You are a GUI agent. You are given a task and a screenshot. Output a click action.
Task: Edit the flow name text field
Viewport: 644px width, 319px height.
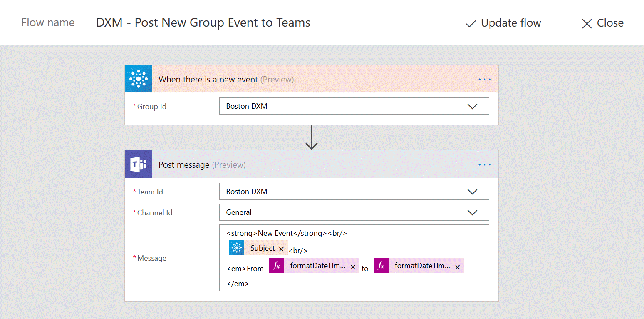click(x=203, y=22)
